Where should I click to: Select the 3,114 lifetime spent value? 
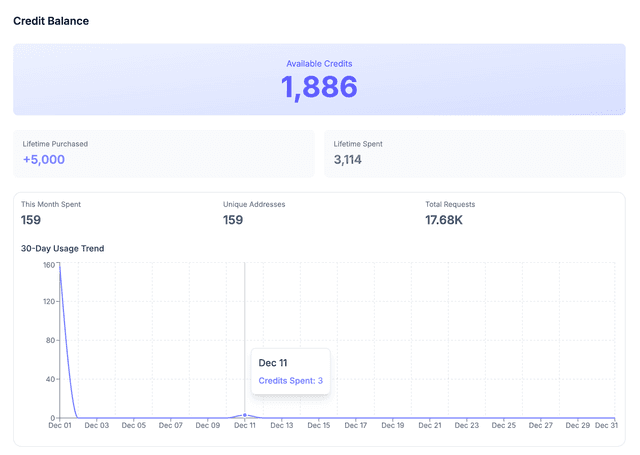[x=348, y=159]
